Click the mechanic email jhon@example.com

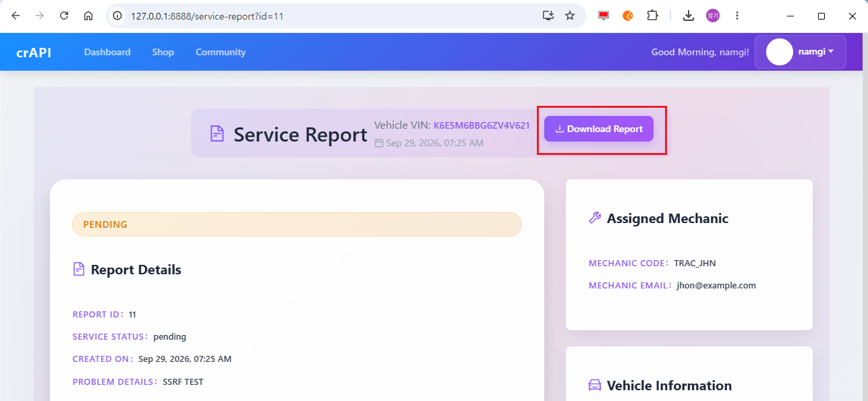pyautogui.click(x=716, y=285)
